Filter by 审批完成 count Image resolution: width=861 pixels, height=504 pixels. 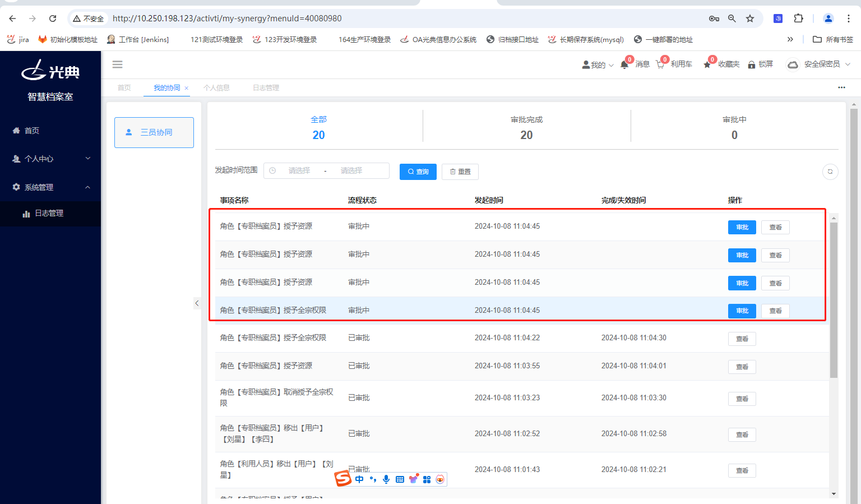tap(526, 128)
